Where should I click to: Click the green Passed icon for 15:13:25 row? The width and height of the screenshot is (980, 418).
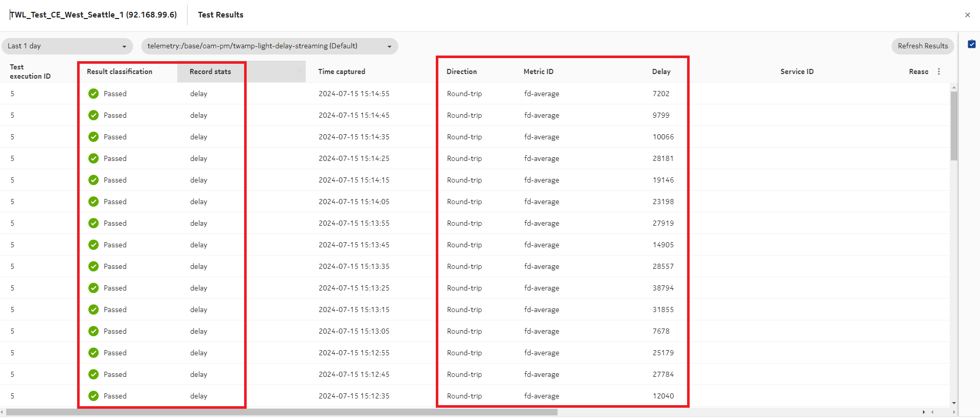pos(94,288)
